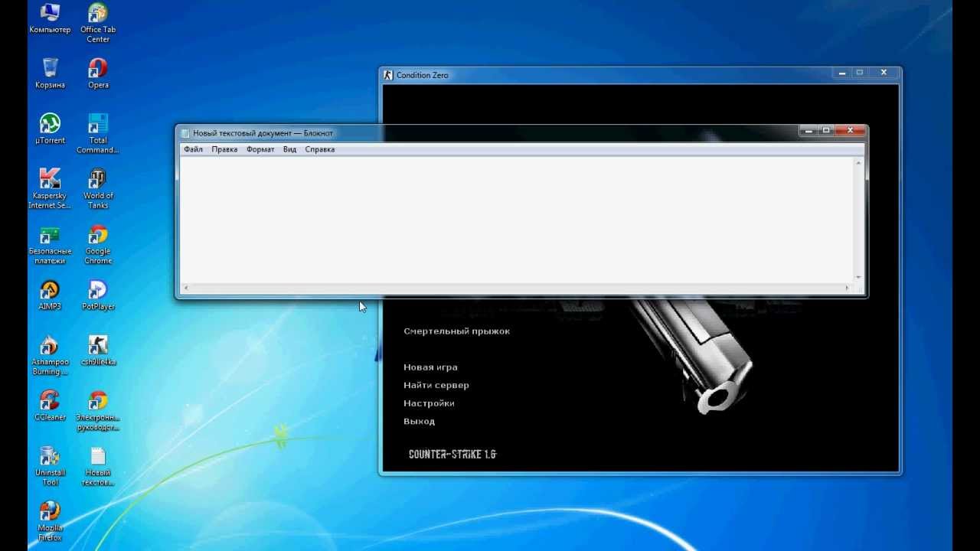The height and width of the screenshot is (551, 980).
Task: Open the Справка menu in Notepad
Action: pos(319,149)
